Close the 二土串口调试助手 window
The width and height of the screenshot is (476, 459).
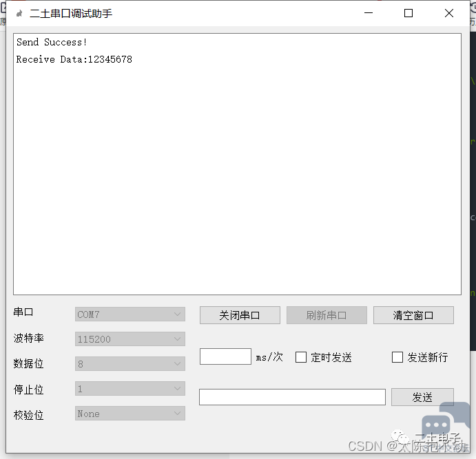pos(449,13)
